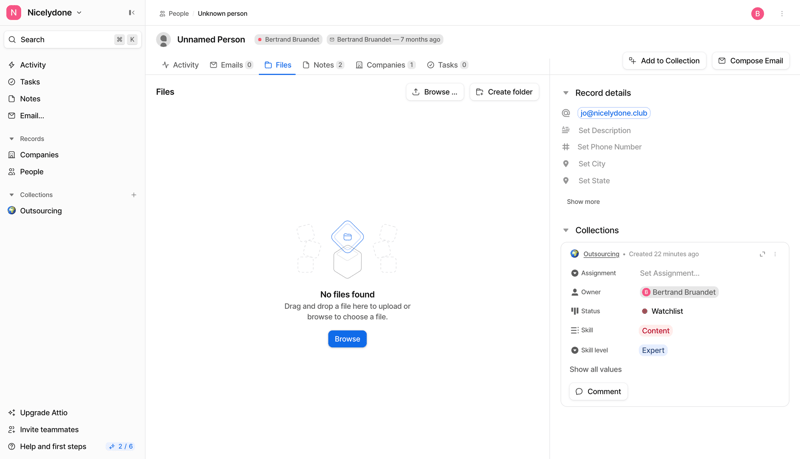Image resolution: width=800 pixels, height=459 pixels.
Task: Click Create folder button
Action: 504,92
